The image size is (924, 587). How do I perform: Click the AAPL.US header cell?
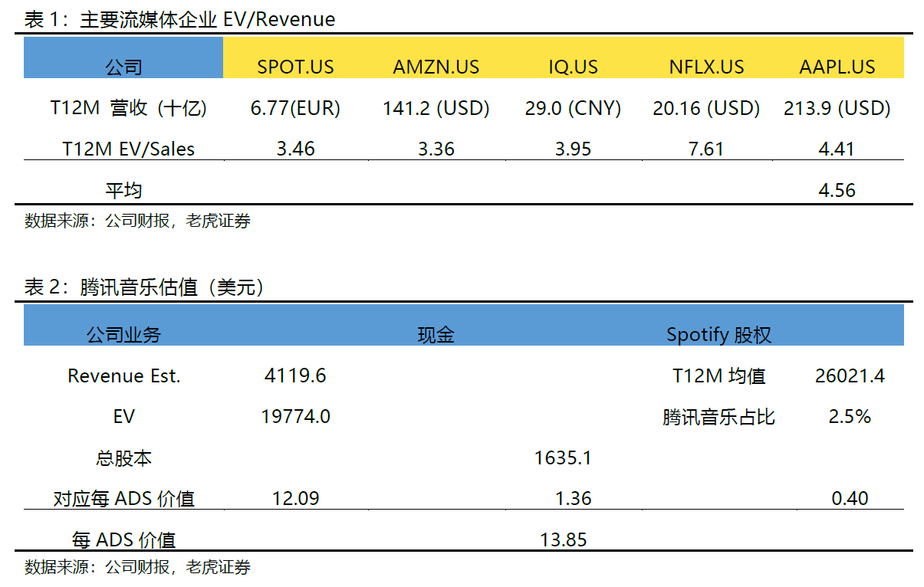click(x=837, y=67)
